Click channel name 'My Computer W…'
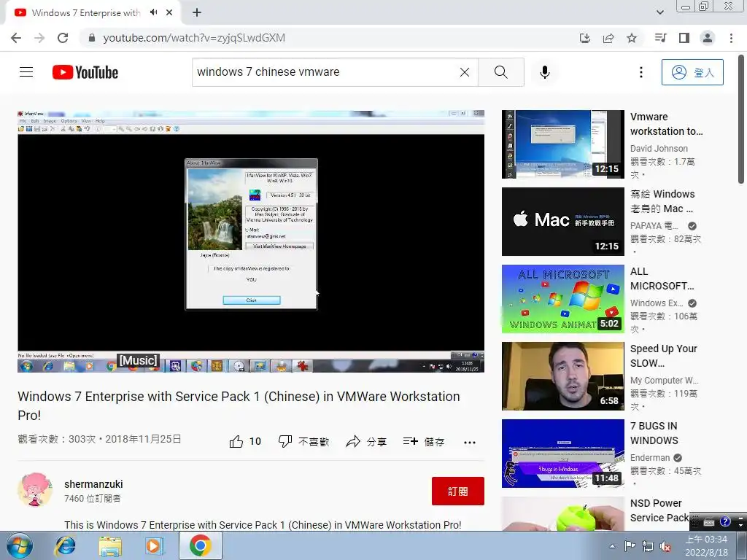 coord(664,380)
